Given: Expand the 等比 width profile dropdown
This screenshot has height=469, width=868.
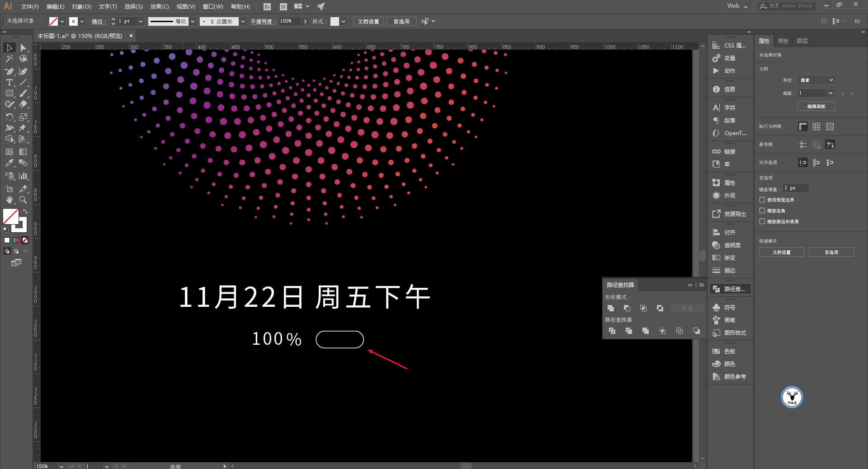Looking at the screenshot, I should pos(193,21).
